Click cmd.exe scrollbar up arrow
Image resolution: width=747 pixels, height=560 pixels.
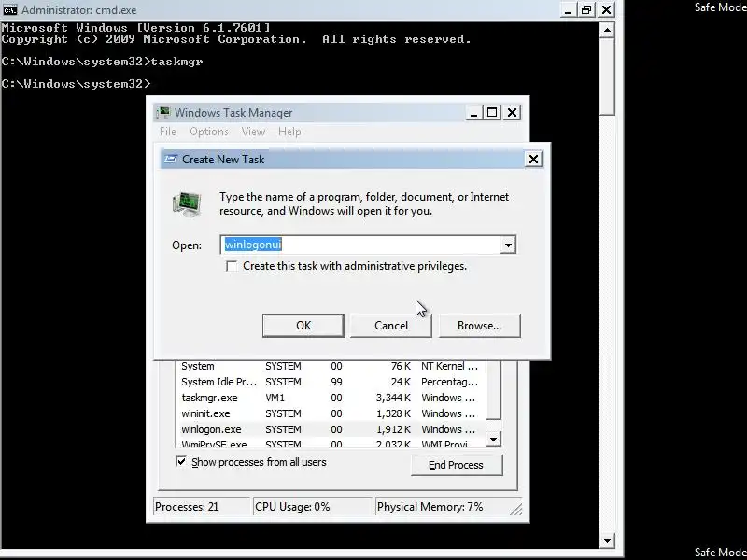pos(607,30)
